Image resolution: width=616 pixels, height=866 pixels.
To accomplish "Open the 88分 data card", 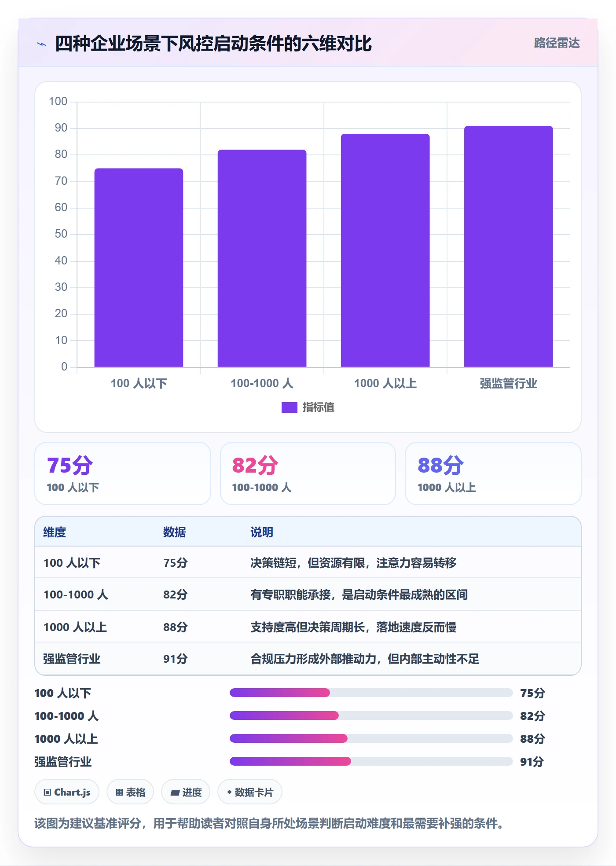I will (x=493, y=473).
